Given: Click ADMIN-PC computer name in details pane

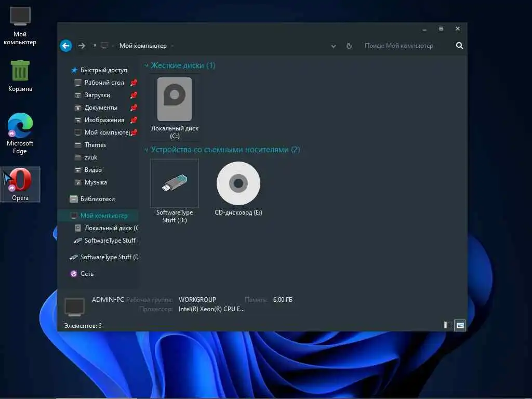Looking at the screenshot, I should pyautogui.click(x=108, y=300).
